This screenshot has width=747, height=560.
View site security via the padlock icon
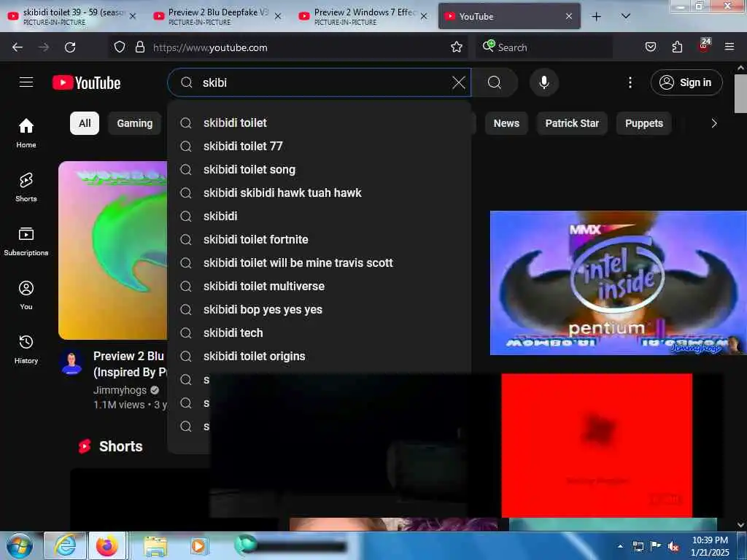139,47
